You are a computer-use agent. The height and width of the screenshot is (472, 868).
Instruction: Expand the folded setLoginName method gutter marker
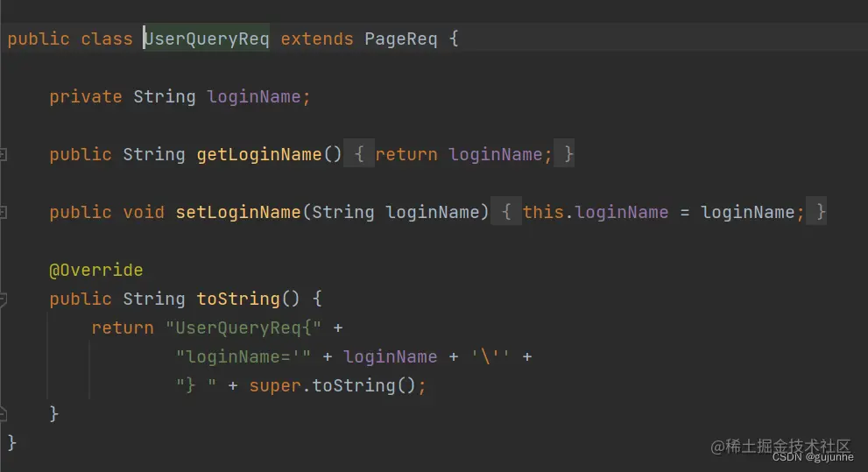pos(3,212)
